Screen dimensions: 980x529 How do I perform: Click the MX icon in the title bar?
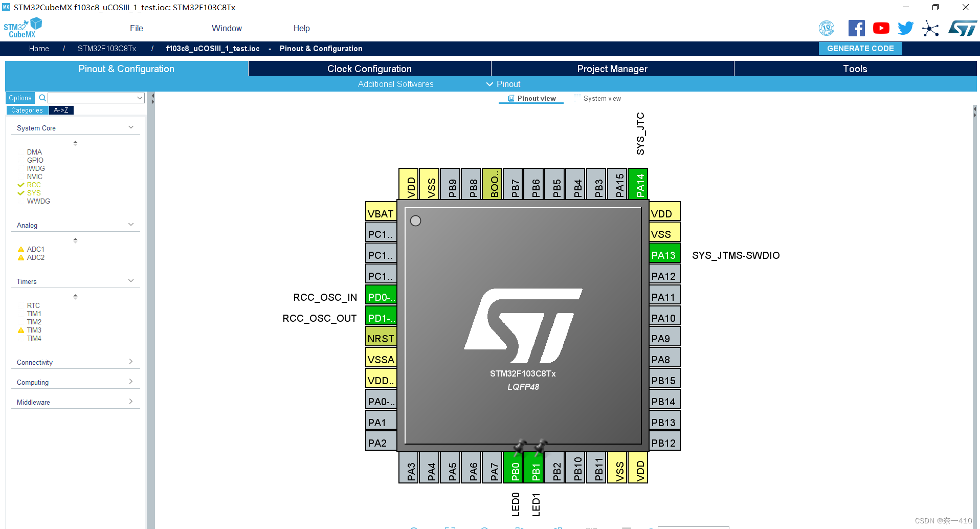[6, 7]
